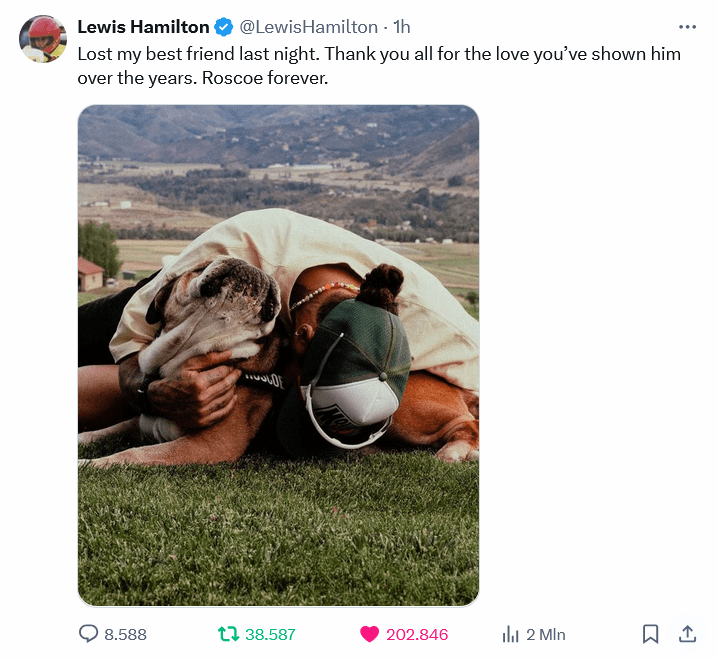This screenshot has height=660, width=718.
Task: Bookmark this post
Action: [x=650, y=634]
